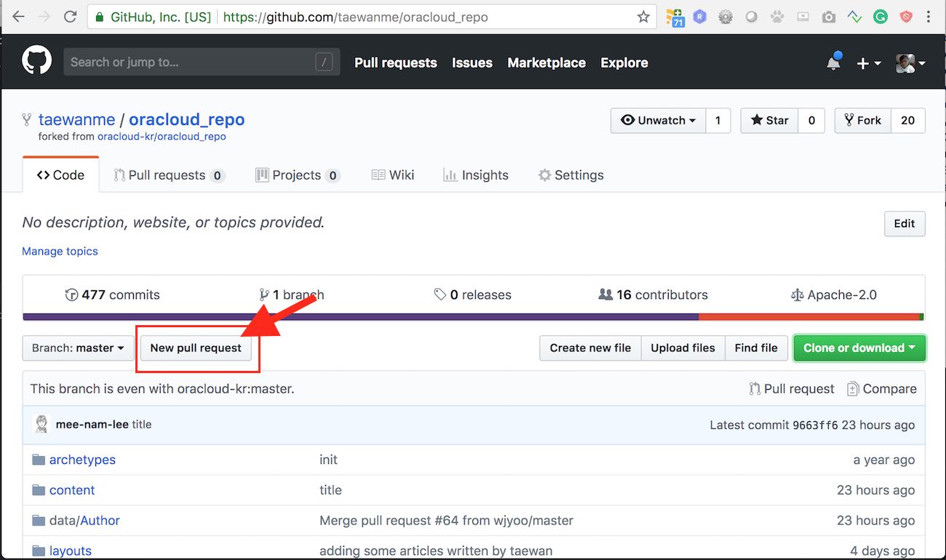Click the green zigzag extension icon
Viewport: 946px width, 560px height.
855,17
